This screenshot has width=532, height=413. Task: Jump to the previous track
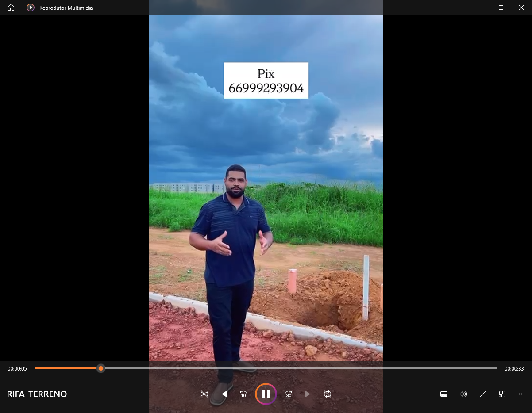pyautogui.click(x=224, y=394)
